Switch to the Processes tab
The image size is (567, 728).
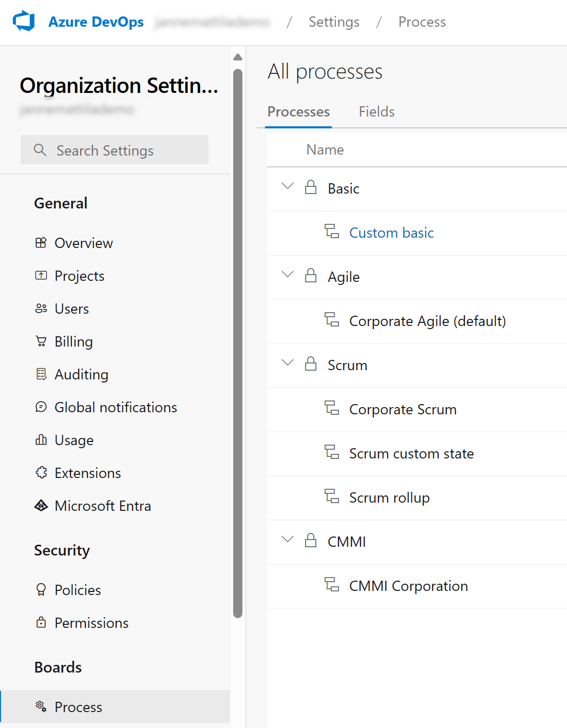[298, 112]
